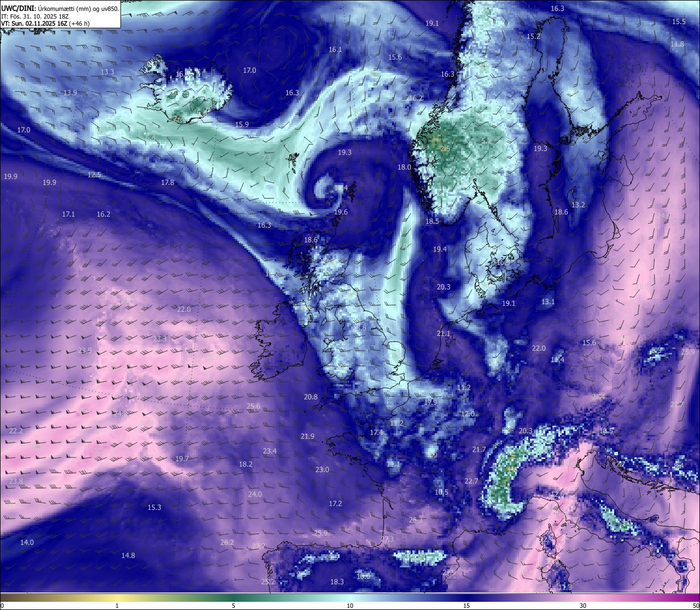
Task: Click the 23.0 value near Brittany
Action: click(322, 469)
